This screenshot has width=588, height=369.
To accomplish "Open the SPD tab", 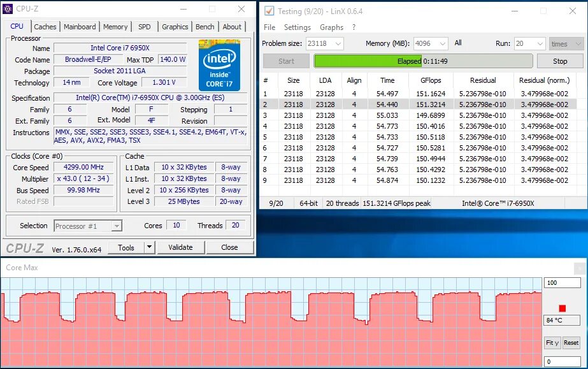I will (x=145, y=27).
